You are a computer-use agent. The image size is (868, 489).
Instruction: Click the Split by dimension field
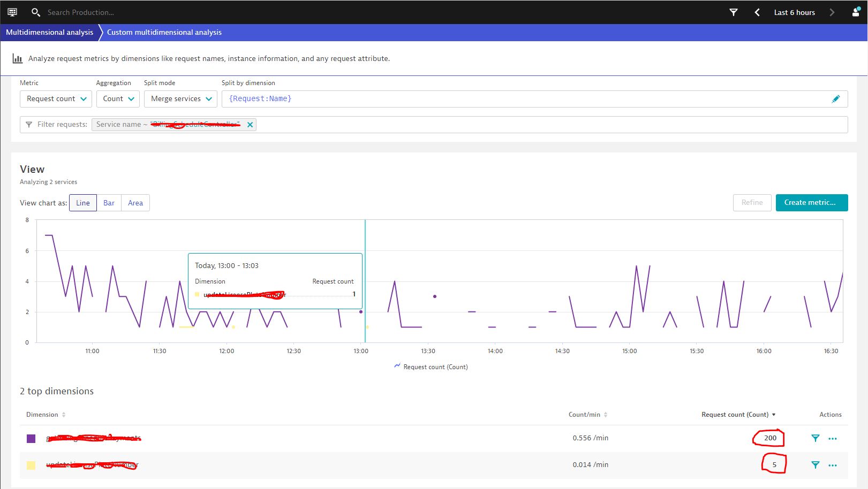coord(534,99)
